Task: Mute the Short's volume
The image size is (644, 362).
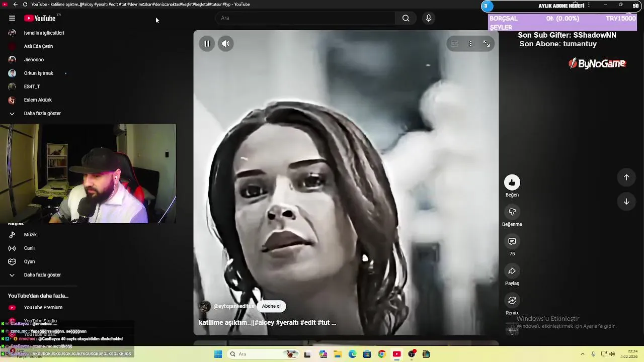Action: [226, 44]
